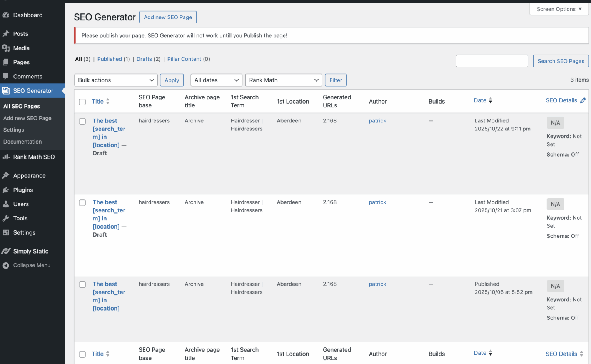The height and width of the screenshot is (364, 591).
Task: Expand the Screen Options panel
Action: pyautogui.click(x=559, y=9)
